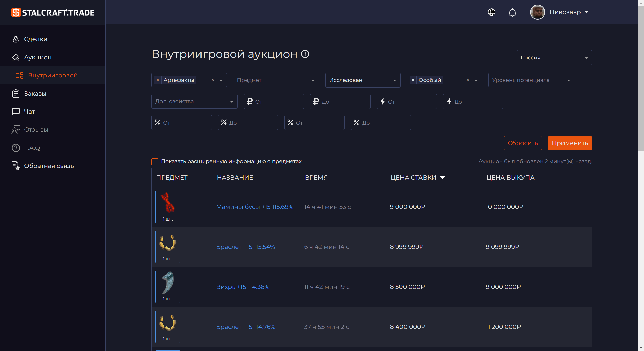The image size is (644, 351).
Task: Sort by ЦЕНА ВЫКУПА column header
Action: 510,178
